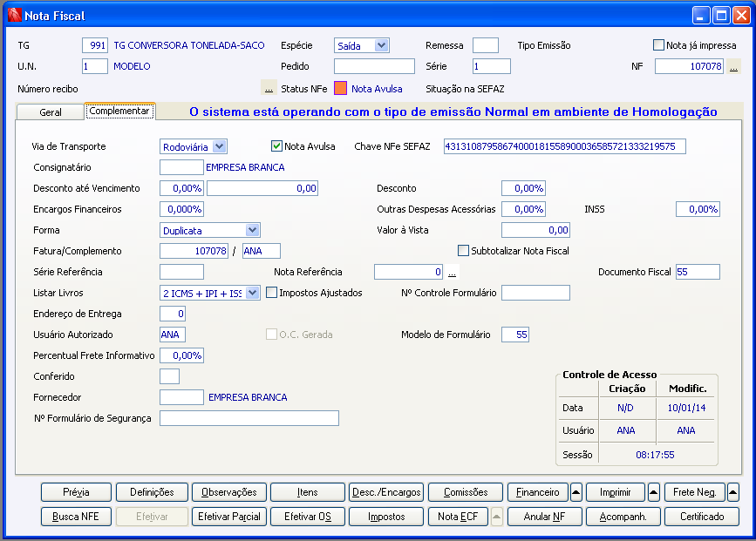The width and height of the screenshot is (756, 541).
Task: Click the up arrow beside the Nota ECF button
Action: click(x=497, y=517)
